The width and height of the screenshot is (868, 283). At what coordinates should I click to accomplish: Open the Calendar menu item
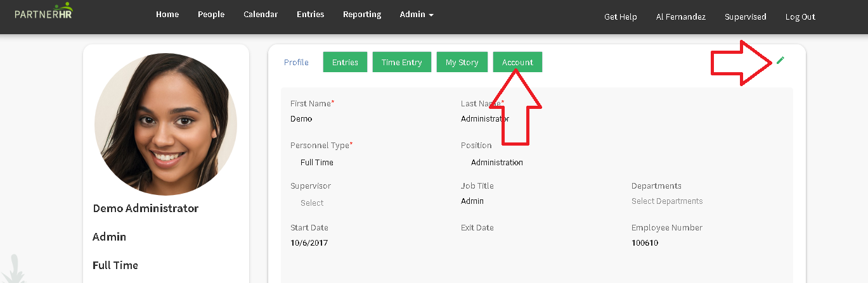point(261,15)
